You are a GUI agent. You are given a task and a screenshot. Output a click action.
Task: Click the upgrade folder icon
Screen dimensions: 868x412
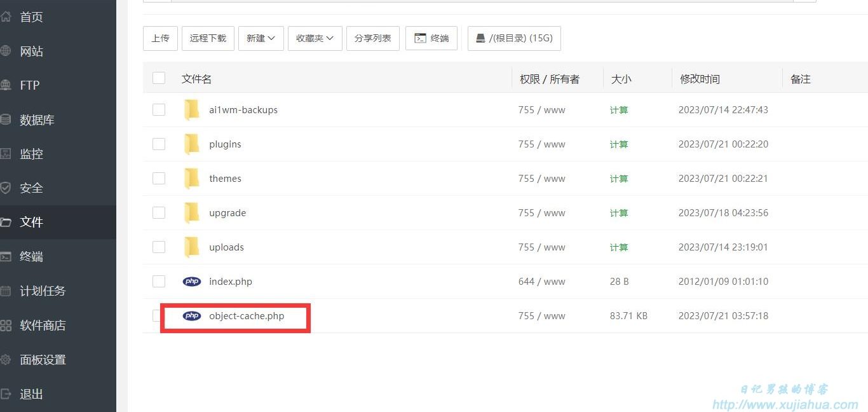(x=191, y=213)
